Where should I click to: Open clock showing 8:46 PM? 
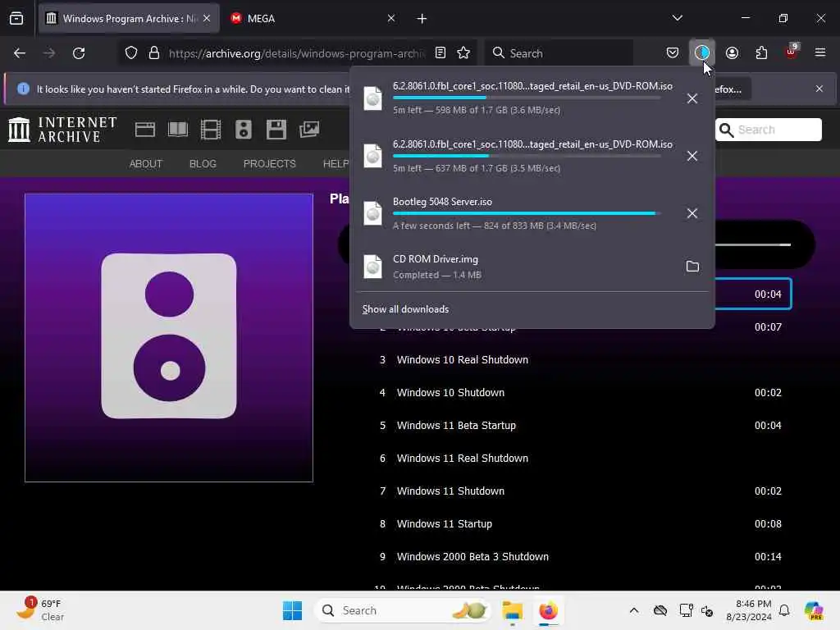pos(748,610)
